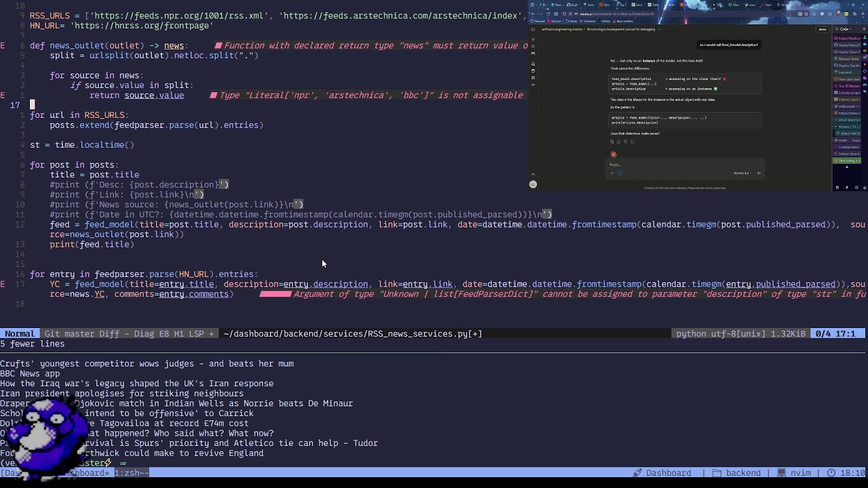The height and width of the screenshot is (488, 868).
Task: Open the Stack overflow bookmark
Action: tap(625, 21)
